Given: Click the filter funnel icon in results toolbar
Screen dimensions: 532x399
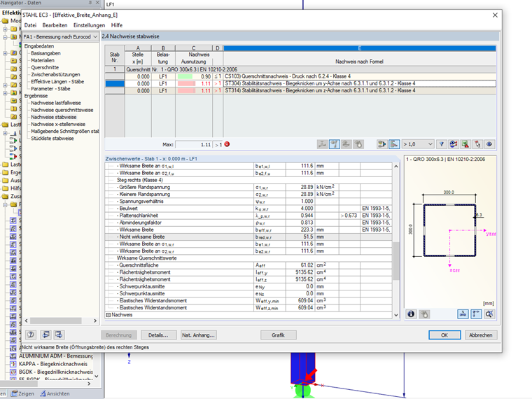Looking at the screenshot, I should click(x=441, y=143).
